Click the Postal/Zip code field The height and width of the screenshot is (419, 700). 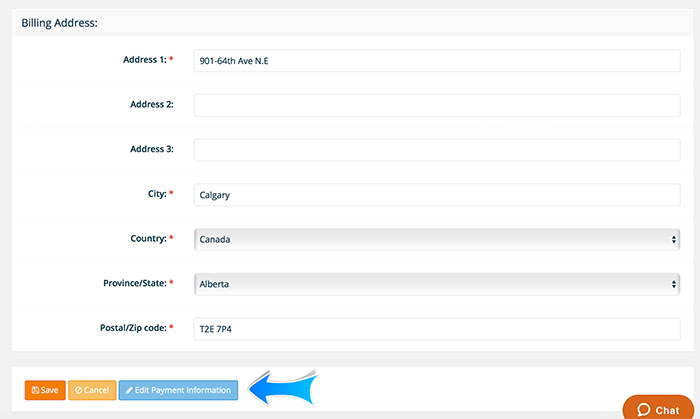click(437, 329)
